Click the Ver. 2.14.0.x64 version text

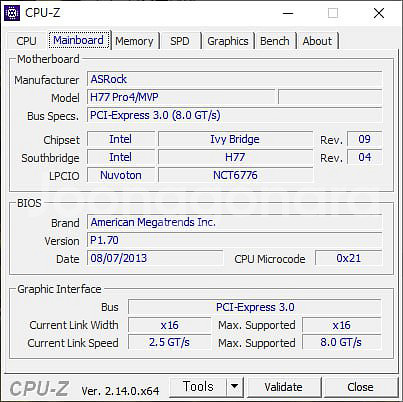click(120, 391)
